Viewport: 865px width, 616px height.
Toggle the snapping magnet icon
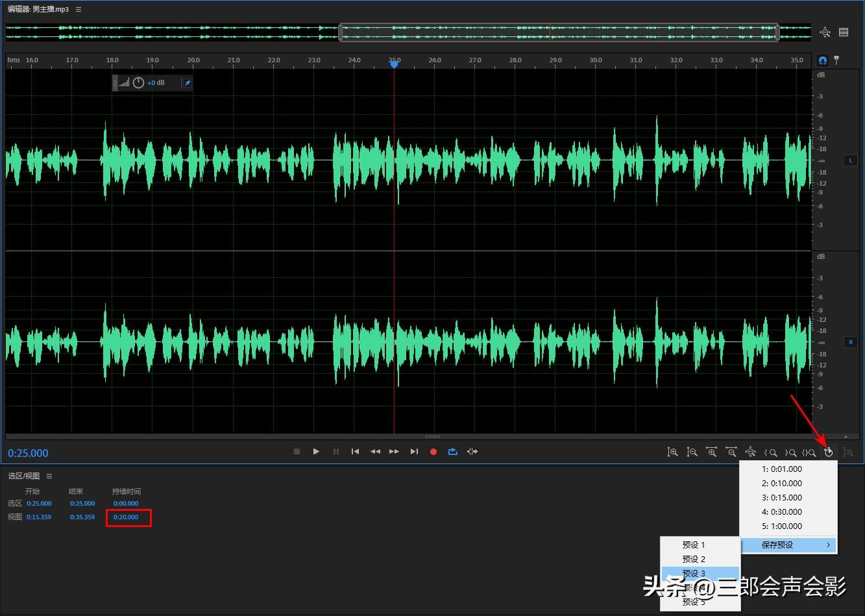click(x=823, y=60)
